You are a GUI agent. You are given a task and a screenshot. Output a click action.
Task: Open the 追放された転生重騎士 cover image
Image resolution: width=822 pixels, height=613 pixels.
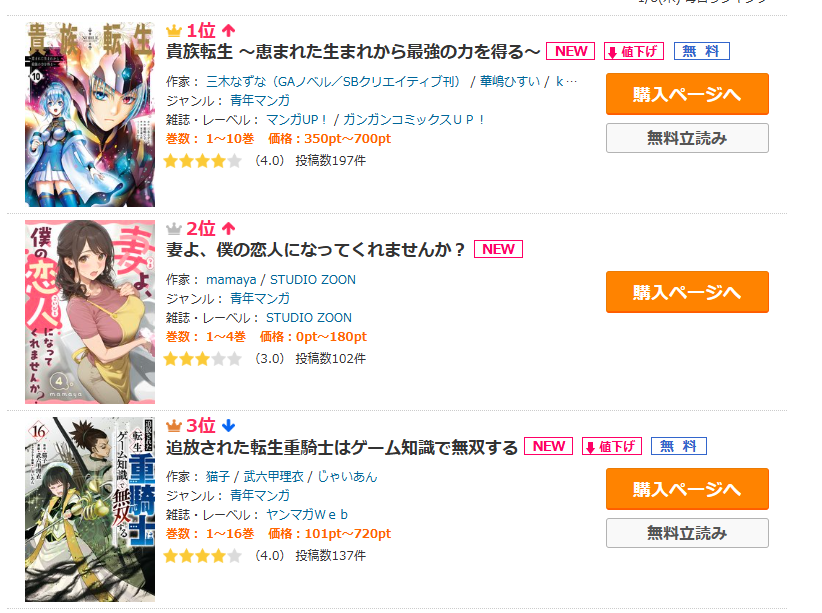point(90,509)
